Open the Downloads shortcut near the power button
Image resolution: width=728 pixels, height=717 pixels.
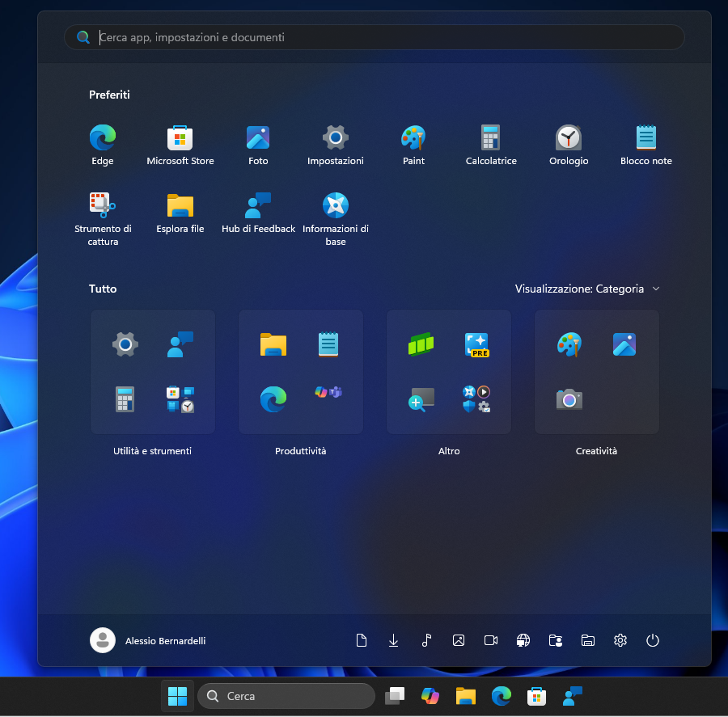394,640
